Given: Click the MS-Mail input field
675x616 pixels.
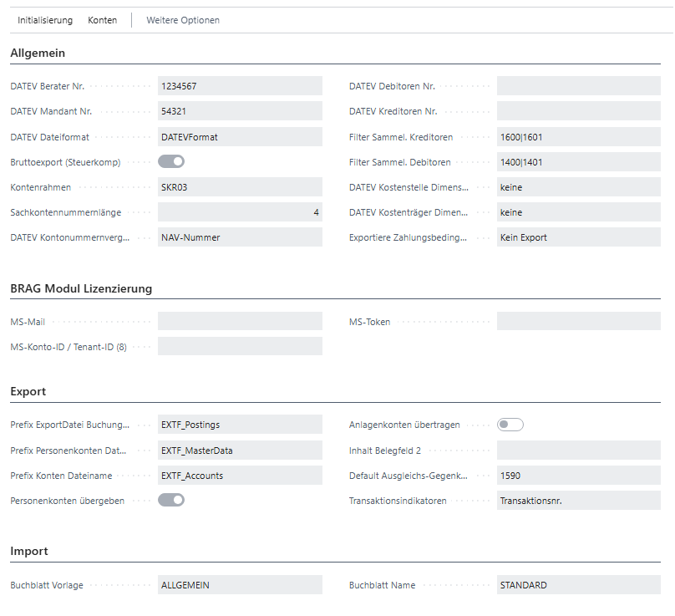Looking at the screenshot, I should 240,321.
